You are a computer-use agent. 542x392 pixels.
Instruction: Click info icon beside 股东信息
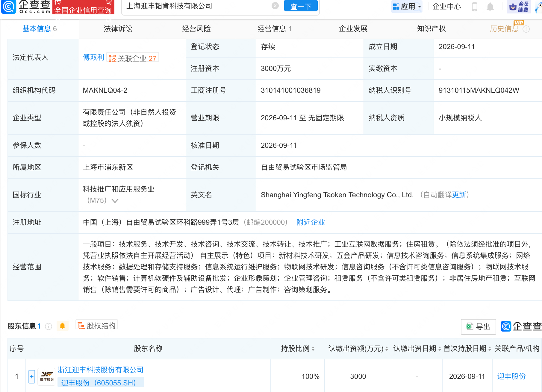tap(49, 326)
